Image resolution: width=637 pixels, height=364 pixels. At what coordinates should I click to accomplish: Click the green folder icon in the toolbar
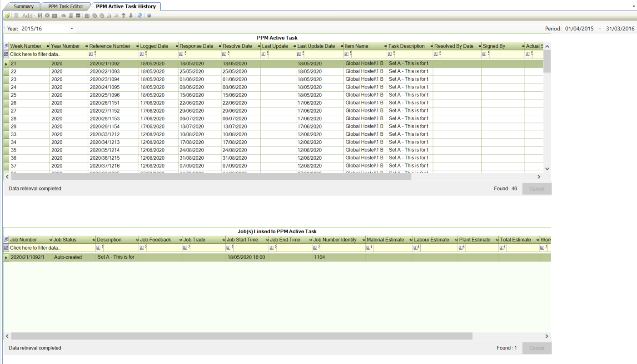7,15
